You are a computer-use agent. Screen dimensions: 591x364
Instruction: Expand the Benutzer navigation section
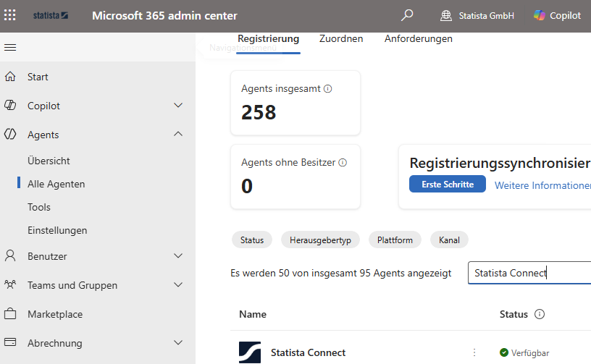click(x=178, y=256)
